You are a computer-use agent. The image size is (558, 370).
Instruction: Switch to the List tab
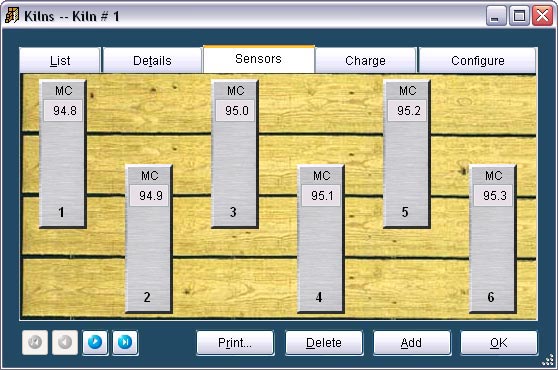[x=60, y=60]
